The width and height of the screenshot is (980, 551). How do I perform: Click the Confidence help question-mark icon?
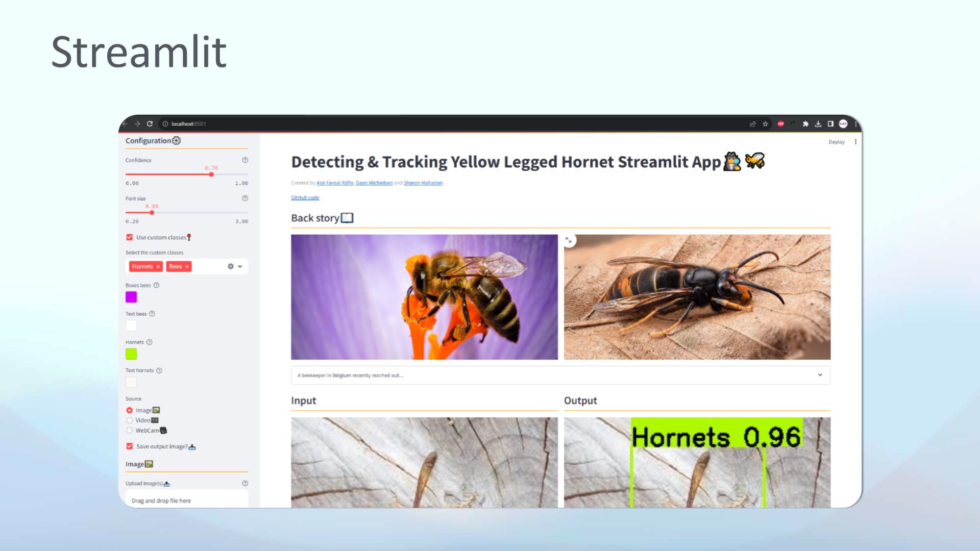[245, 160]
